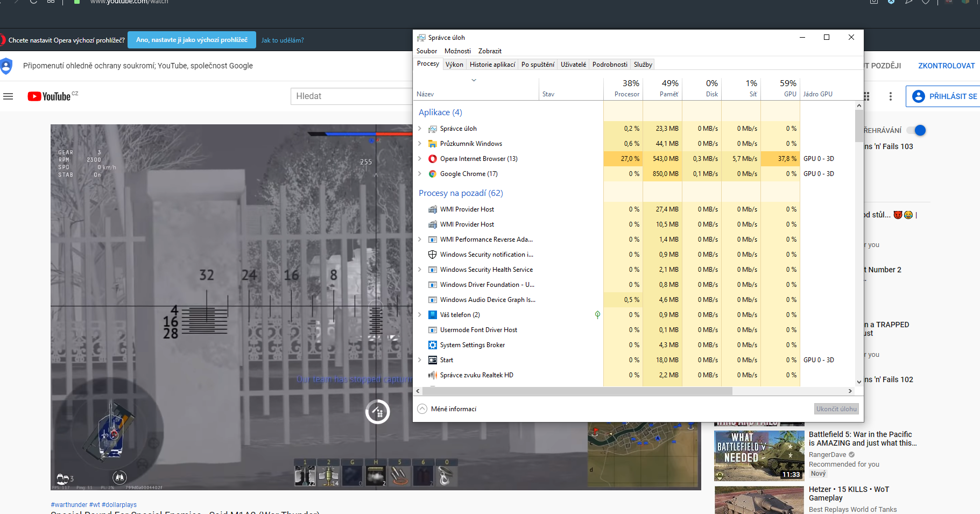980x514 pixels.
Task: Click the Méně informací label
Action: coord(454,409)
